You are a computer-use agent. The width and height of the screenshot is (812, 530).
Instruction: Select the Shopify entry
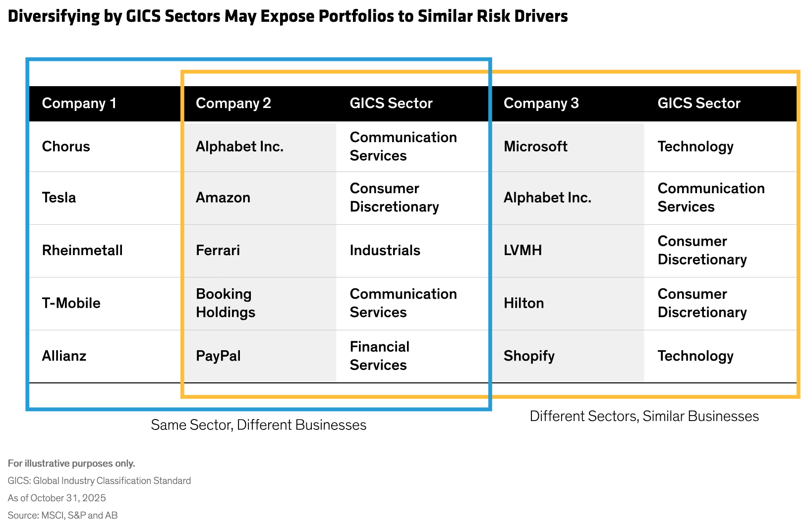529,356
